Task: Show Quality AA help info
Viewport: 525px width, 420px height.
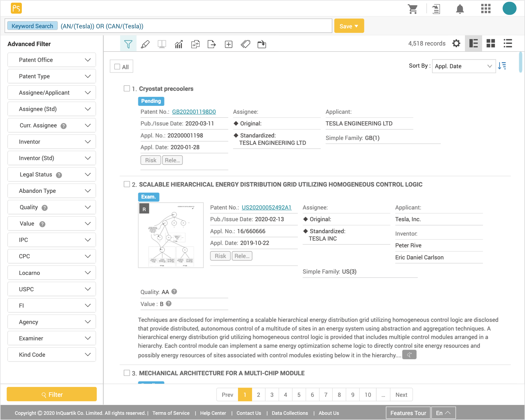Action: (174, 292)
